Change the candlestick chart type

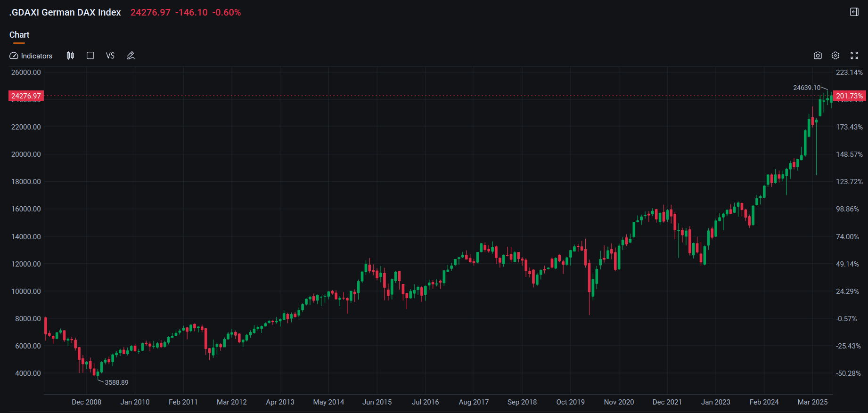tap(70, 56)
